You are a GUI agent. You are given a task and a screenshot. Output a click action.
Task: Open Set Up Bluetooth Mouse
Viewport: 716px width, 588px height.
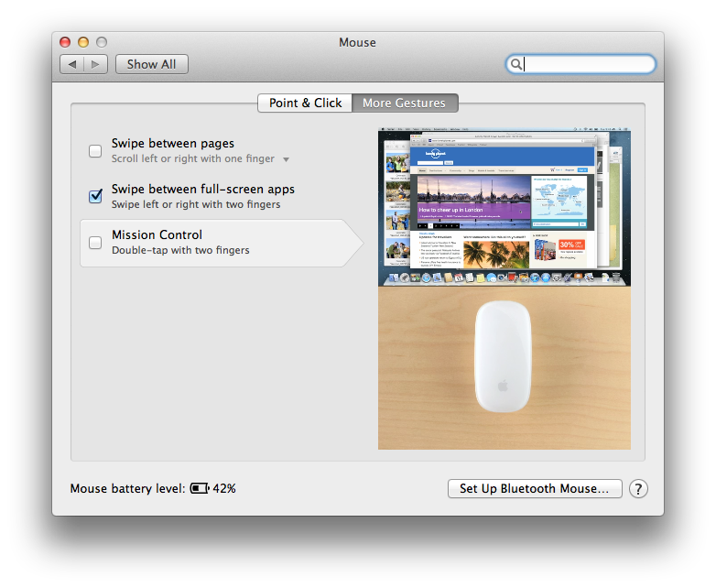[535, 488]
